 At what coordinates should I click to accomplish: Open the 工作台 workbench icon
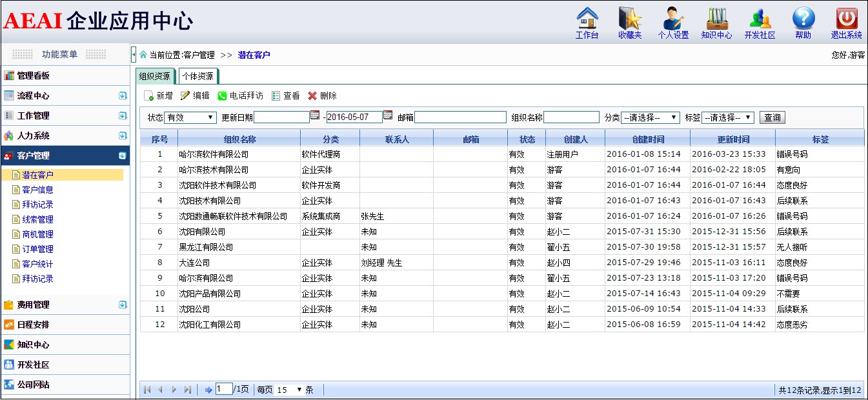(587, 19)
